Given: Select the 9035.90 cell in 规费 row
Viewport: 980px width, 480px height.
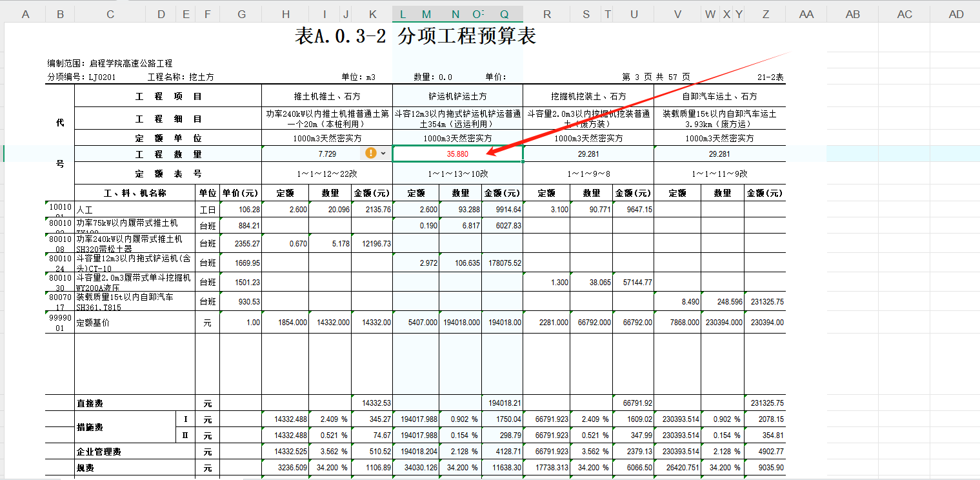Looking at the screenshot, I should point(765,468).
